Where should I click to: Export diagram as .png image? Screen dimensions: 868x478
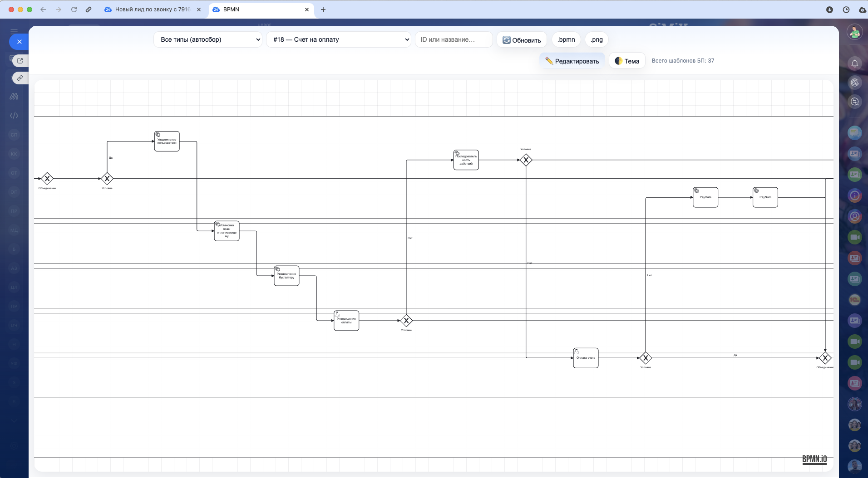pos(597,39)
